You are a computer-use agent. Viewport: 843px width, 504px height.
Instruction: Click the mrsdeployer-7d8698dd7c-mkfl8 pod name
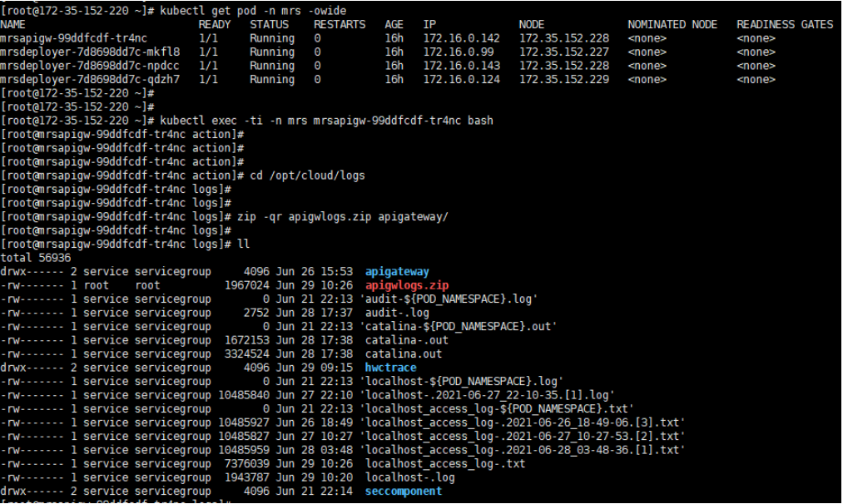(x=90, y=52)
